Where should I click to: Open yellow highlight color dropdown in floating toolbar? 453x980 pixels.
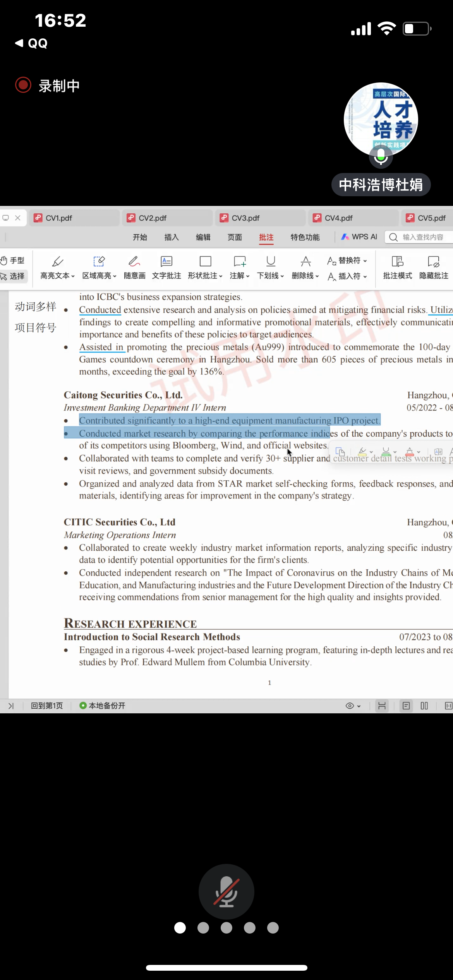click(371, 452)
